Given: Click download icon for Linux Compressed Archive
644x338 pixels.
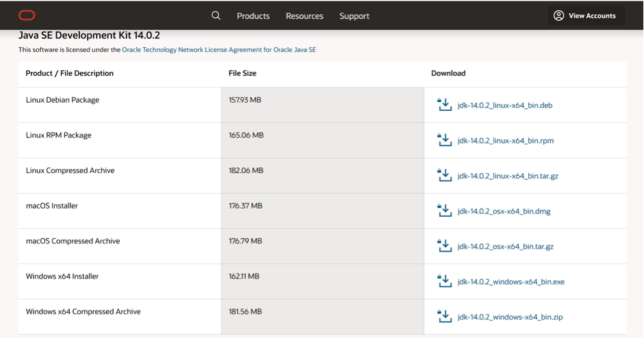Looking at the screenshot, I should tap(444, 175).
